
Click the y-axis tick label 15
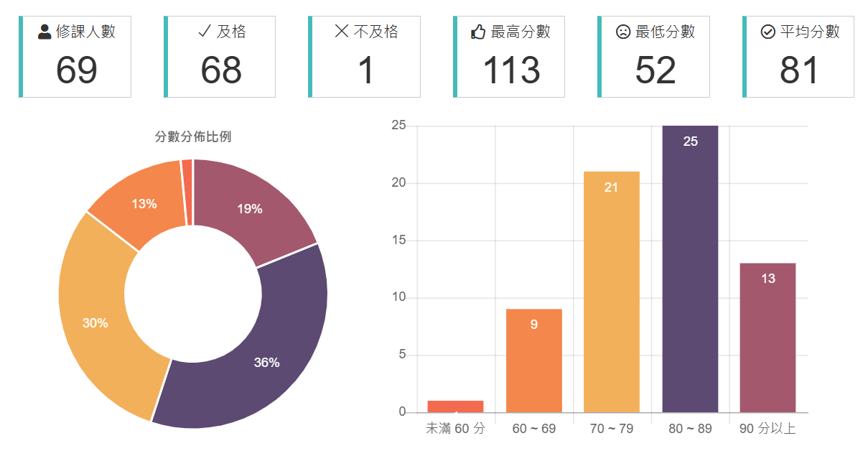pos(399,241)
